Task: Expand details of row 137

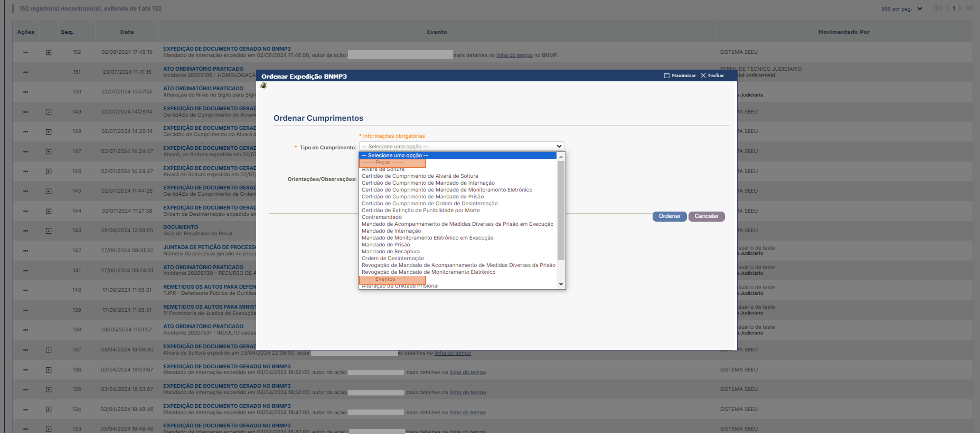Action: click(x=48, y=350)
